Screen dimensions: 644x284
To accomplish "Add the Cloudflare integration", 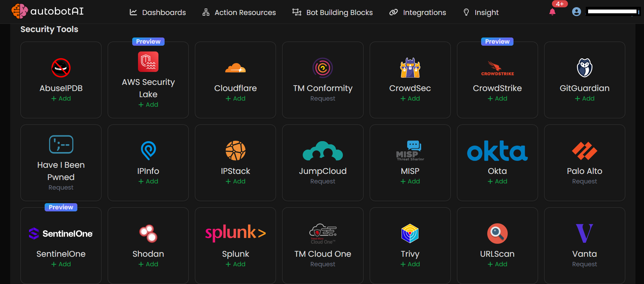I will [235, 99].
